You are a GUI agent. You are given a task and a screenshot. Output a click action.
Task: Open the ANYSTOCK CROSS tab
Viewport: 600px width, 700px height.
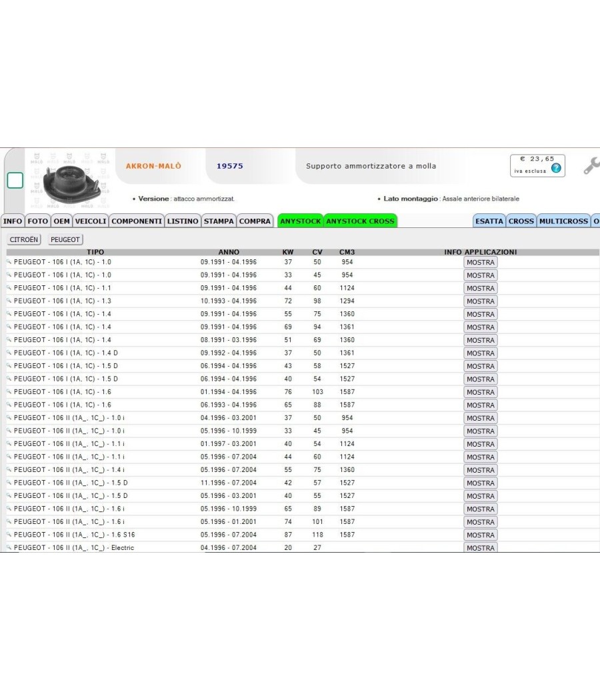pyautogui.click(x=360, y=221)
